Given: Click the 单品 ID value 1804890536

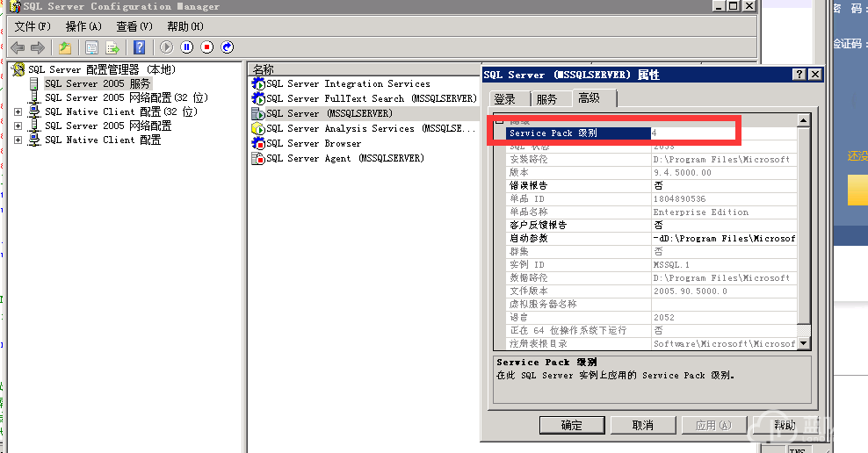Looking at the screenshot, I should coord(724,199).
